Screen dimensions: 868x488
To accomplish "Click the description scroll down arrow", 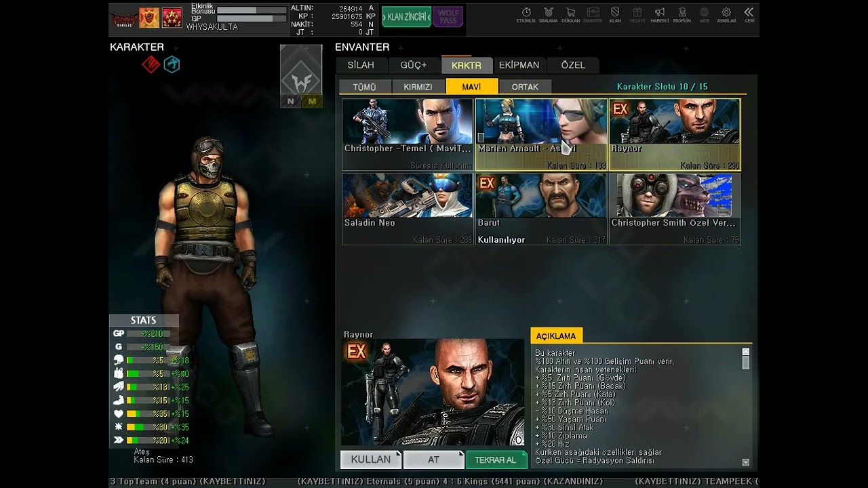I will 746,463.
